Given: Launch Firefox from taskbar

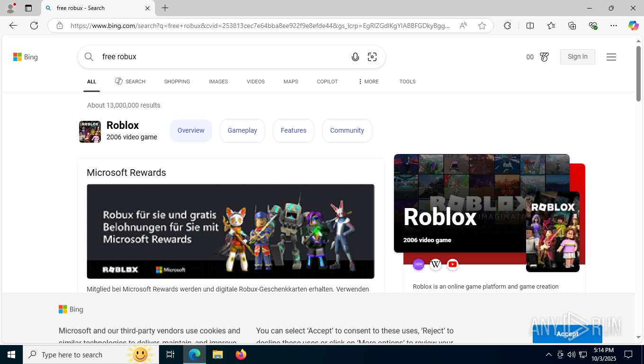Looking at the screenshot, I should pos(241,355).
